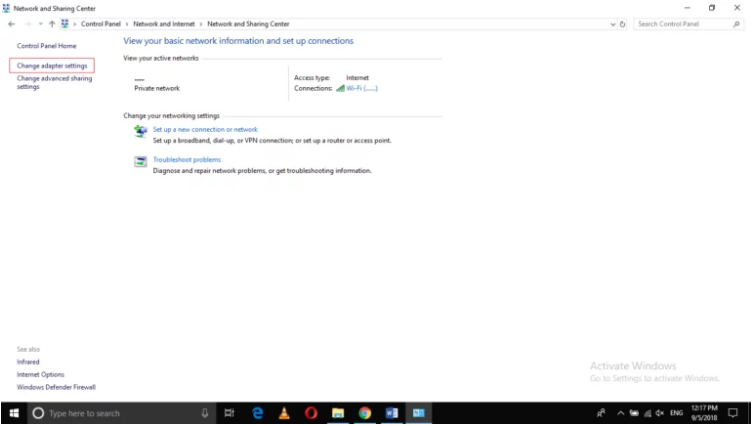
Task: Open the recent locations dropdown arrow
Action: 40,24
